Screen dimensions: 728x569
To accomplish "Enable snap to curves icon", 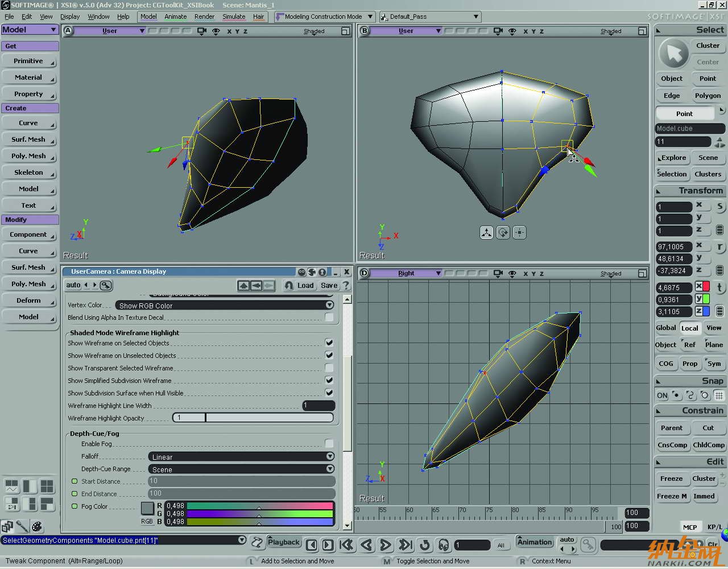I will coord(690,395).
